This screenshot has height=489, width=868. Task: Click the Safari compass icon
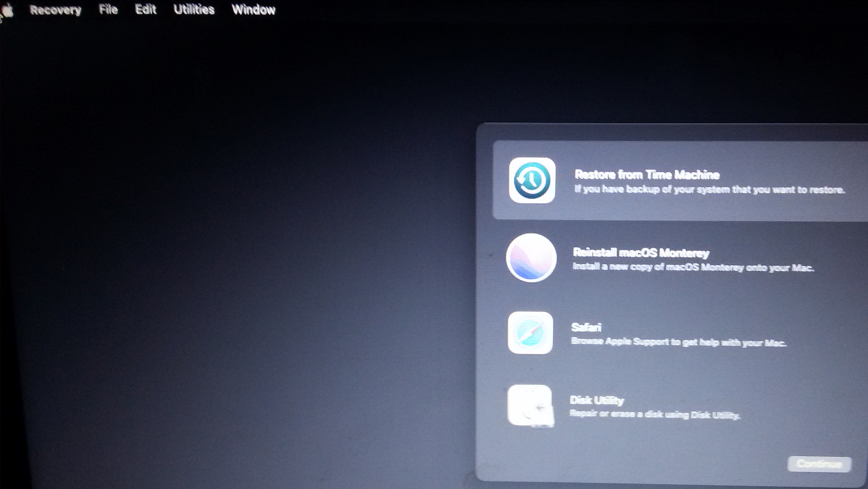[x=530, y=333]
